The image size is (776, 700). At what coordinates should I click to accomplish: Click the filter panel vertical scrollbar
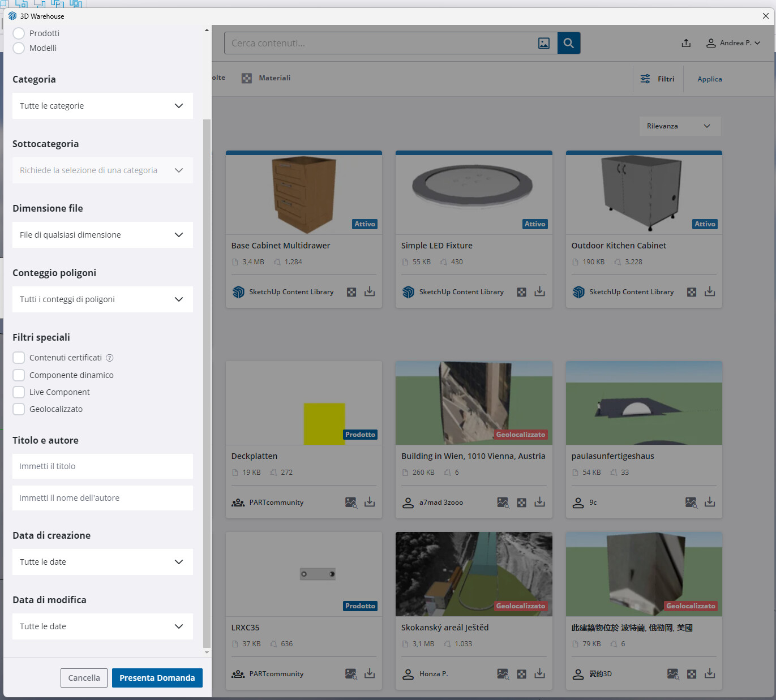[207, 385]
